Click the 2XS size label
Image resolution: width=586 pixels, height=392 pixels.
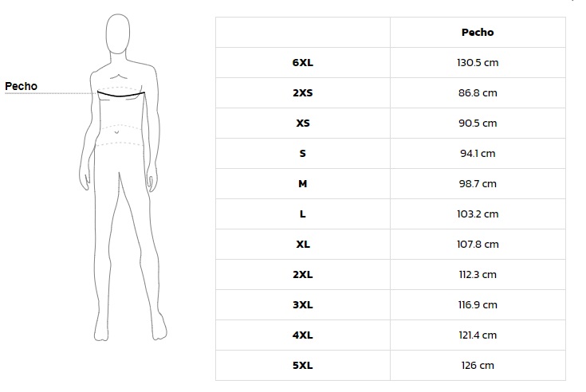[302, 92]
